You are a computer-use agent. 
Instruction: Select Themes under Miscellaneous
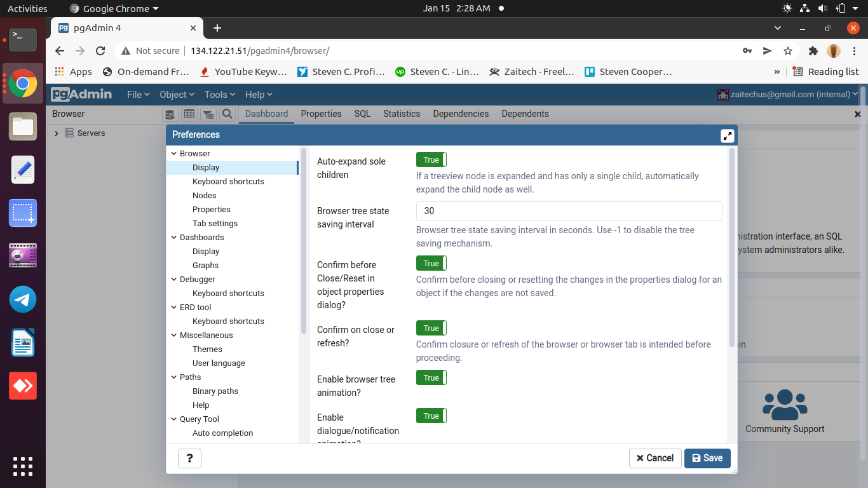point(207,349)
